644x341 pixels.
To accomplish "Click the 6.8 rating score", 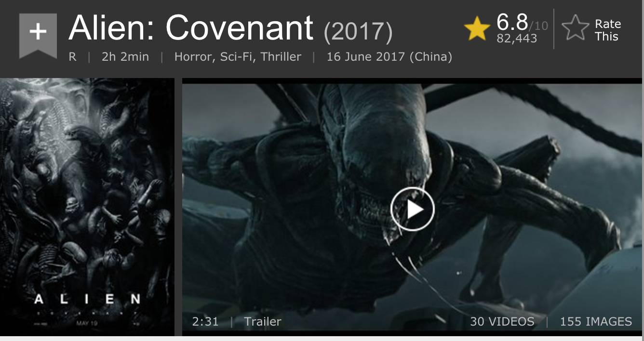I will pyautogui.click(x=512, y=22).
